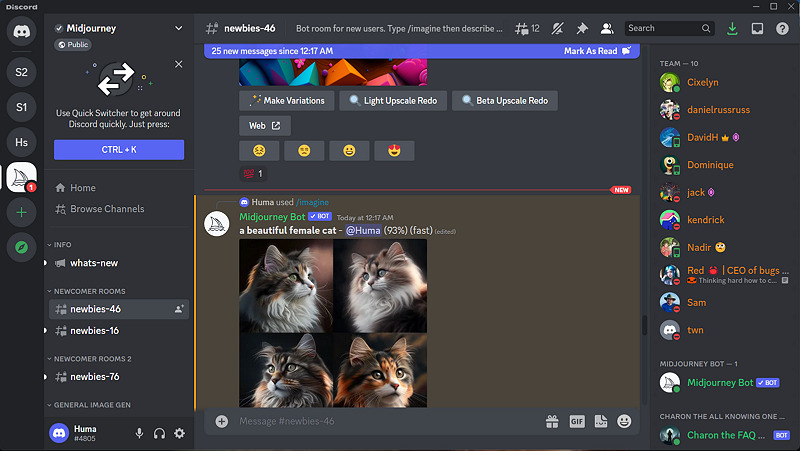The height and width of the screenshot is (451, 800).
Task: Open the Midjourney server dropdown menu
Action: click(179, 28)
